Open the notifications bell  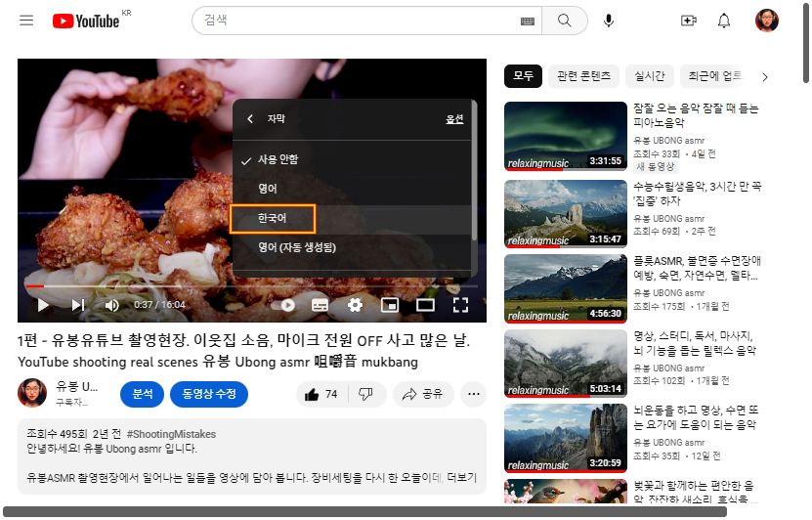(x=724, y=21)
